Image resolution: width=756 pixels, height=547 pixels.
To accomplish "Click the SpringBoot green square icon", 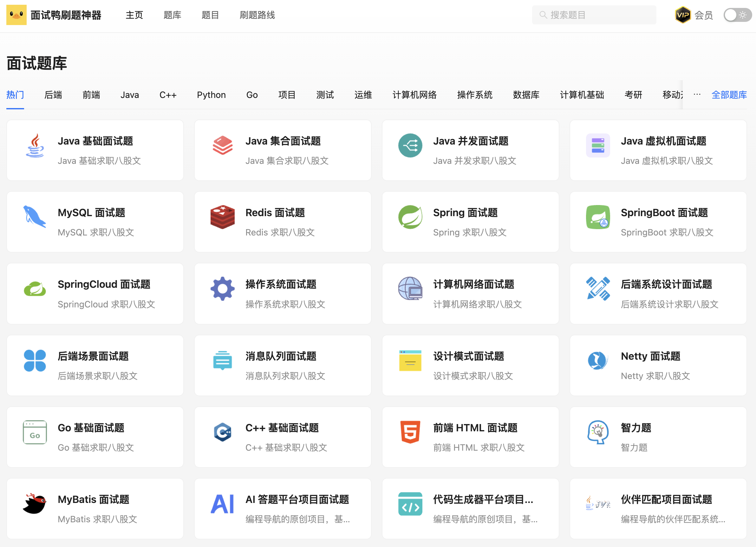I will click(598, 217).
